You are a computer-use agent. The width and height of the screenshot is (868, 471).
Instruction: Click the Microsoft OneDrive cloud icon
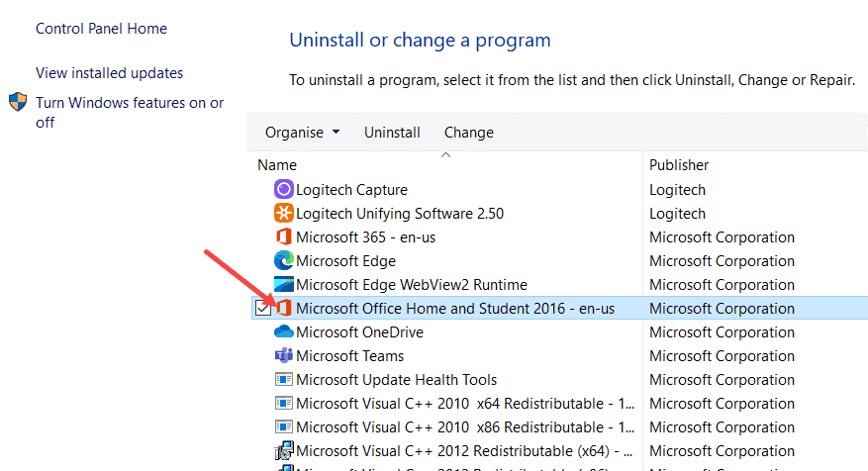click(x=283, y=332)
